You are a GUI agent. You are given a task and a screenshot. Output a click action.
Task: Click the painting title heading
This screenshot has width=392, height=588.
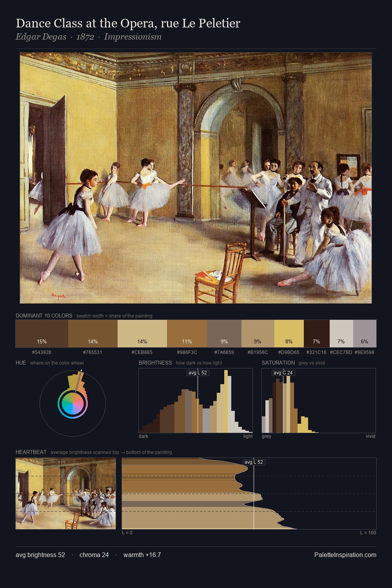(128, 24)
